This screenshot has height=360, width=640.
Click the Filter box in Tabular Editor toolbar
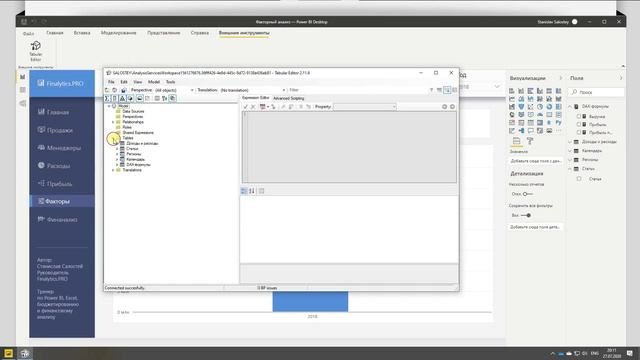tap(357, 90)
